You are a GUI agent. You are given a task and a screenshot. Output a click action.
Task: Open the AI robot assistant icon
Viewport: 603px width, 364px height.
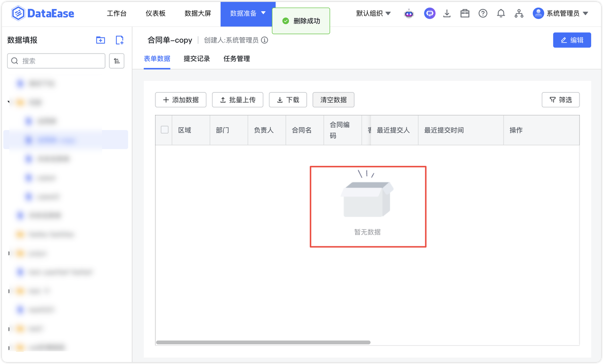point(409,14)
